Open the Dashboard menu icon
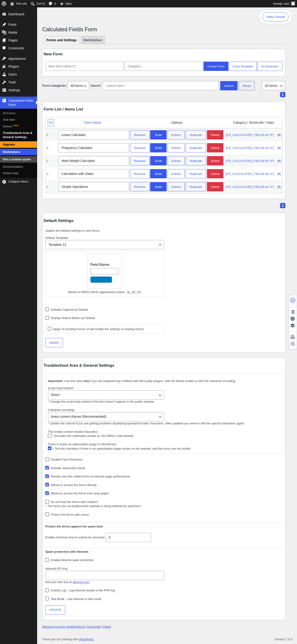297x644 pixels. (x=4, y=14)
